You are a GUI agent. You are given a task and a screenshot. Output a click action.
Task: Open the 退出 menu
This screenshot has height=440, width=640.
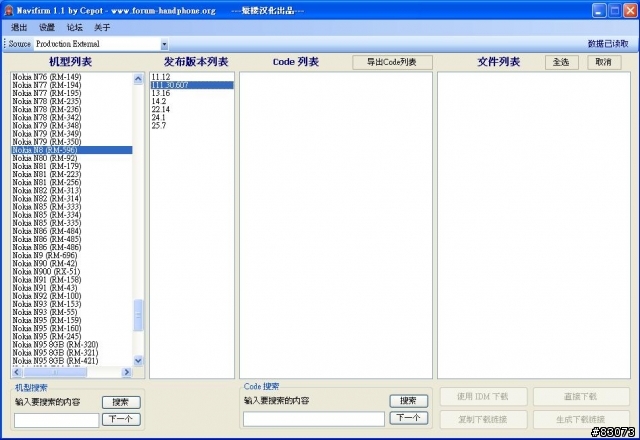(19, 27)
